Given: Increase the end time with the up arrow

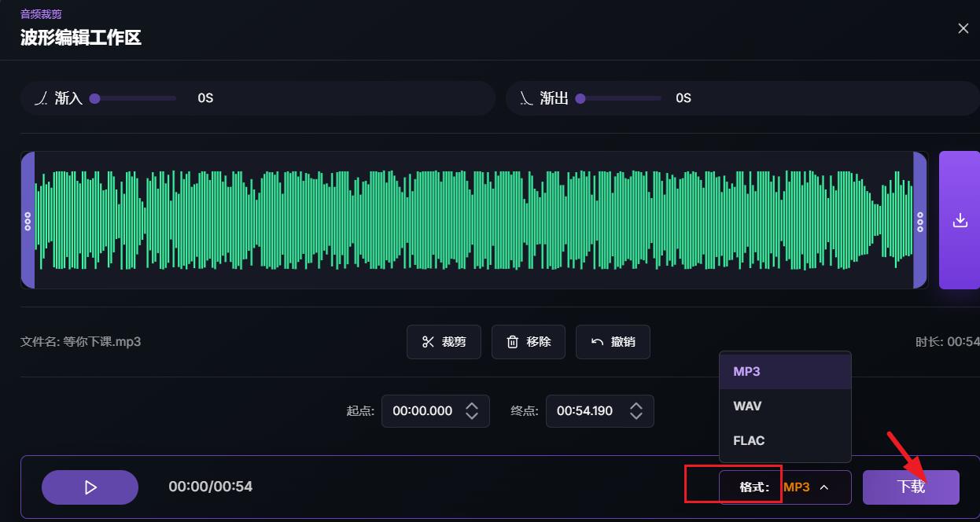Looking at the screenshot, I should coord(636,406).
